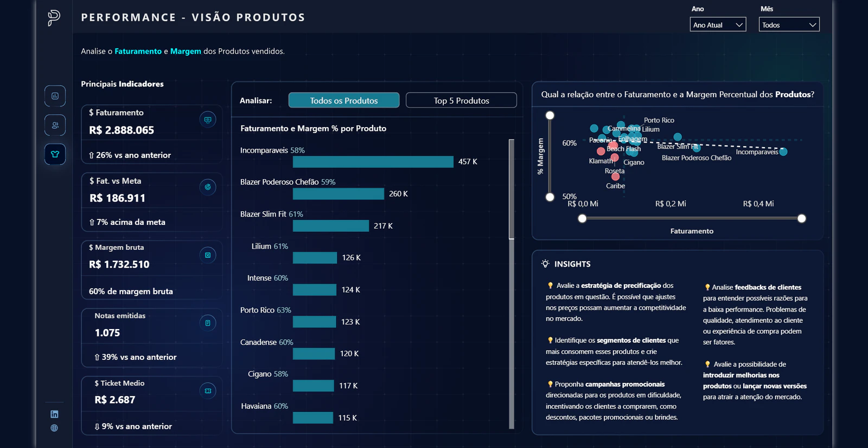Screen dimensions: 868x448
Task: Click the R$ 1.732.510 margin value
Action: 119,264
